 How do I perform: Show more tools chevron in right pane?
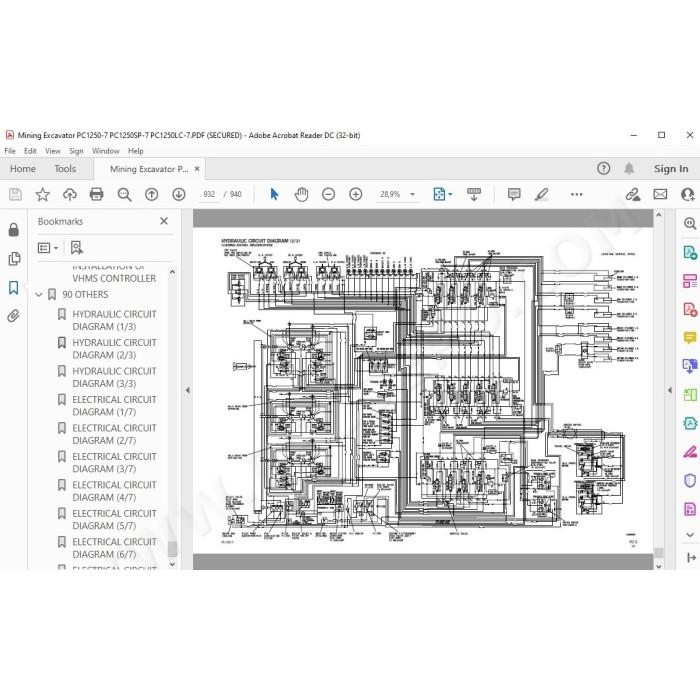click(690, 534)
